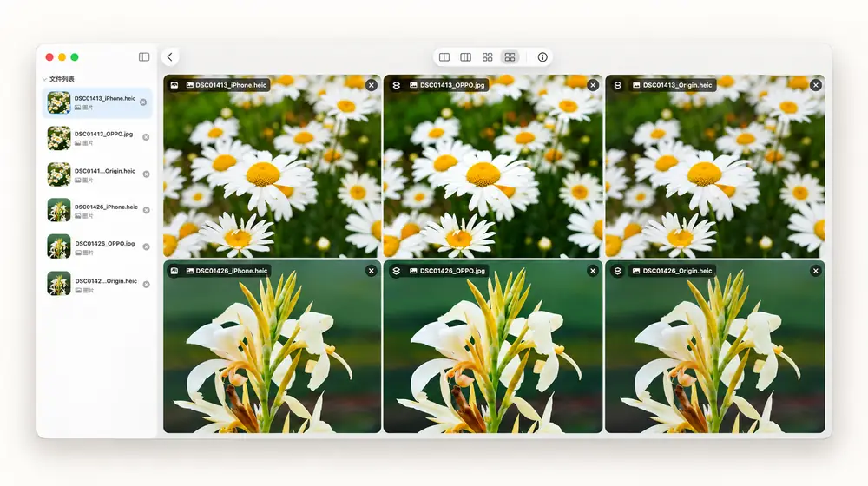Close the DSC01426_OPPO.jpg image pane
This screenshot has width=868, height=486.
coord(593,271)
